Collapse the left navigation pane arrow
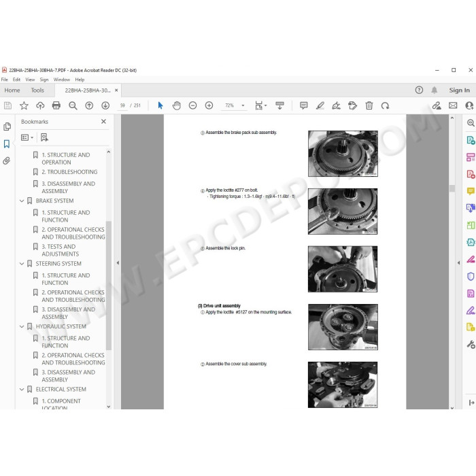Screen dimensions: 476x476 click(x=118, y=263)
